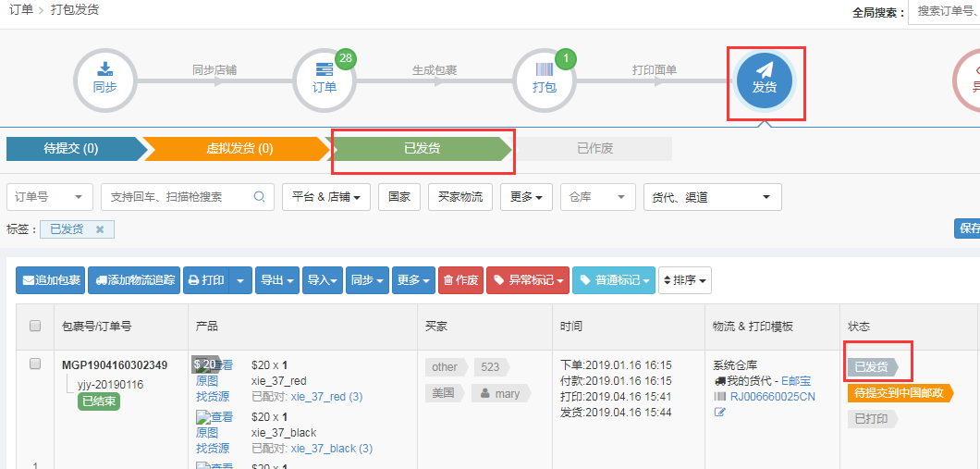Click the red 作废 button
The image size is (980, 469).
460,280
